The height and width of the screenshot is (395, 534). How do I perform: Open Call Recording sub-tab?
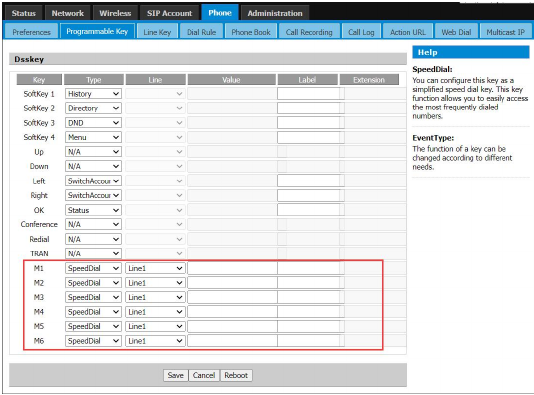point(309,32)
